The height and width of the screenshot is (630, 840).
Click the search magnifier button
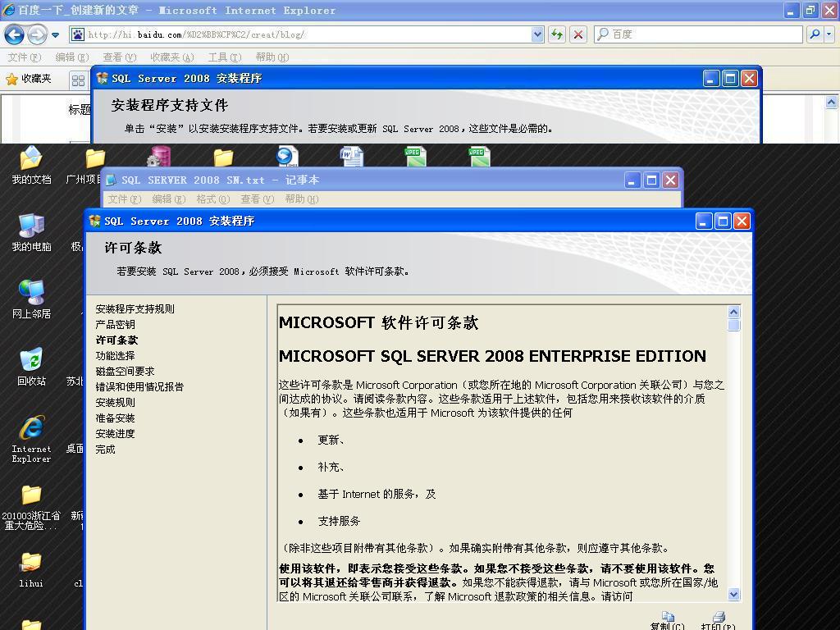[x=815, y=34]
